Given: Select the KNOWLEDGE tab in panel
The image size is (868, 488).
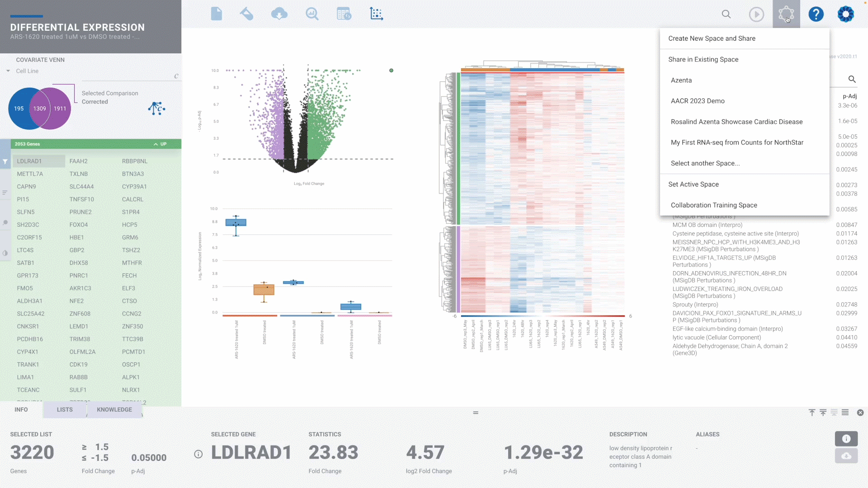Looking at the screenshot, I should pyautogui.click(x=114, y=409).
